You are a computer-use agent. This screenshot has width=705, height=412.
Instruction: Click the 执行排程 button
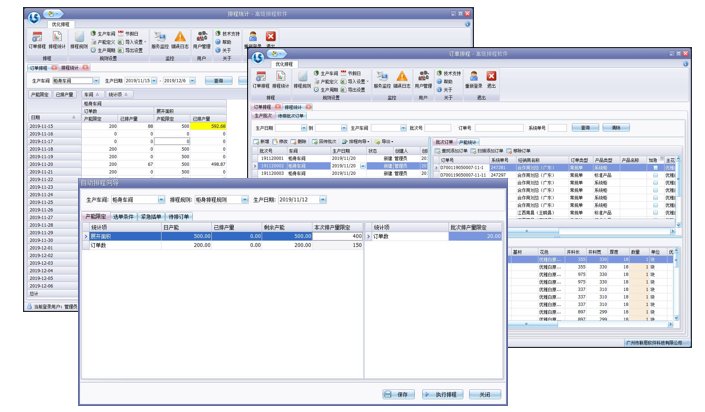pyautogui.click(x=441, y=393)
